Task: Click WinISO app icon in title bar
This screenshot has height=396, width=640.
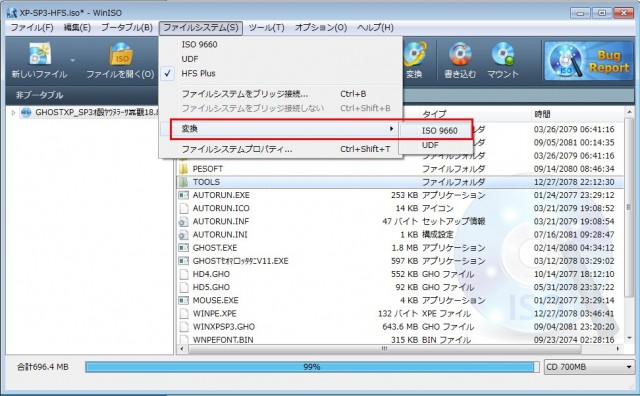Action: tap(11, 13)
